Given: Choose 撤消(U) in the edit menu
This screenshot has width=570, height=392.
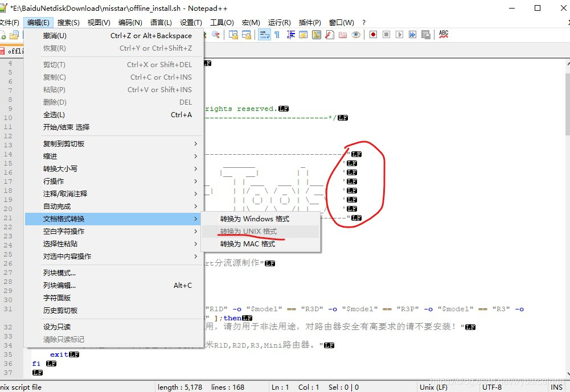Looking at the screenshot, I should [x=113, y=36].
